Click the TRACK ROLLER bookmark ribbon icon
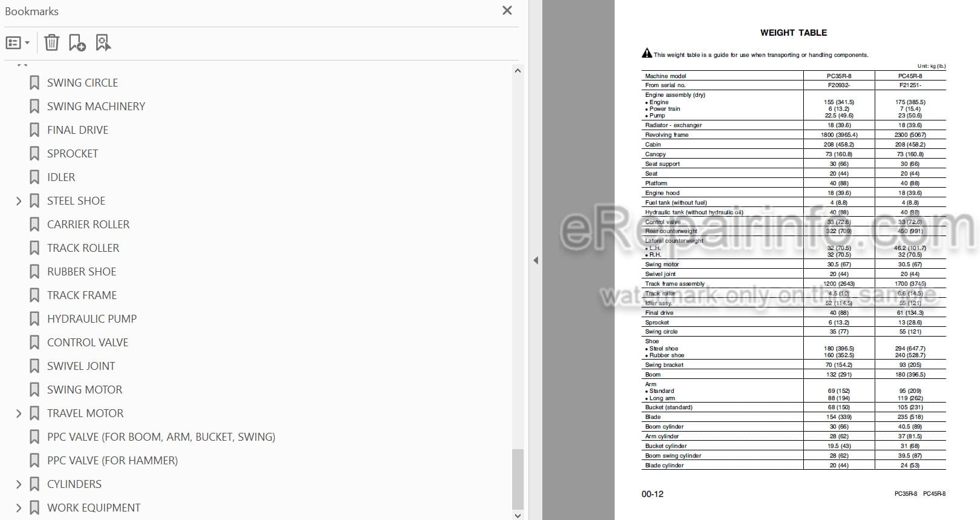This screenshot has width=980, height=520. pos(35,248)
